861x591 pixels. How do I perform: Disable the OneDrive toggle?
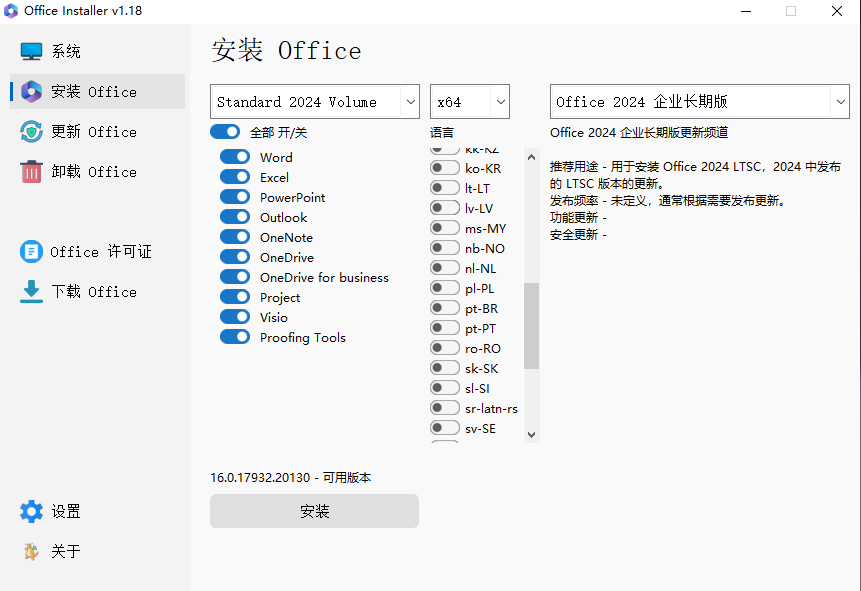(x=234, y=257)
